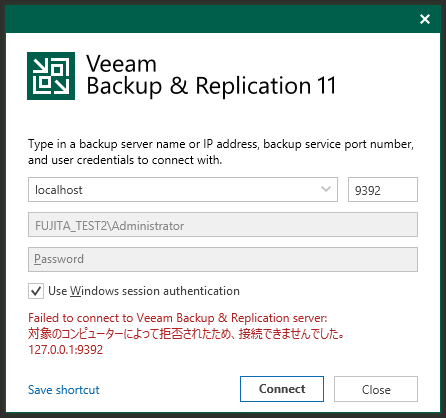
Task: Click the 'and user credentials' instruction line
Action: coord(125,160)
